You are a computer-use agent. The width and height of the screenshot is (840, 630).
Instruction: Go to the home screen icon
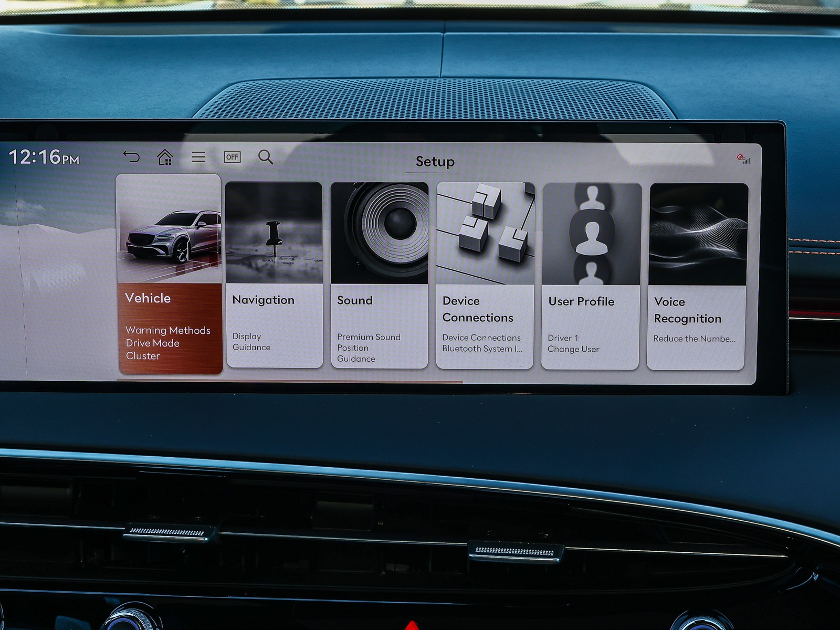(165, 156)
